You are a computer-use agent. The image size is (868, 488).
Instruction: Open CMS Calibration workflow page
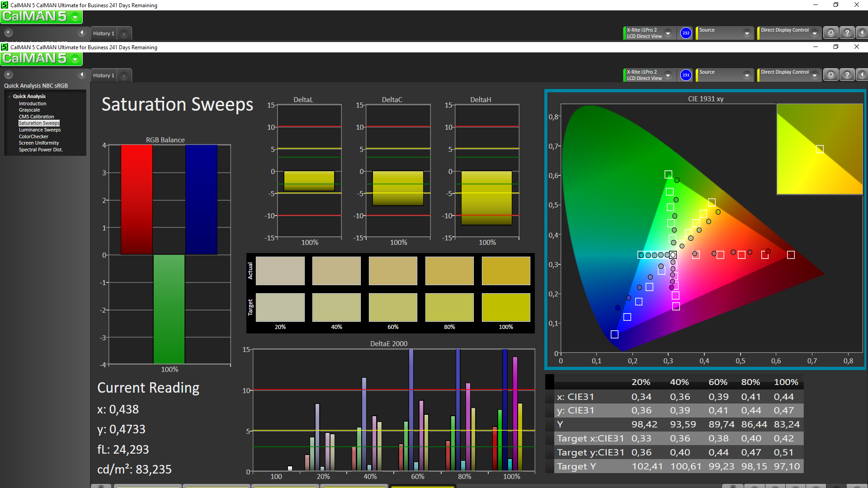[36, 117]
